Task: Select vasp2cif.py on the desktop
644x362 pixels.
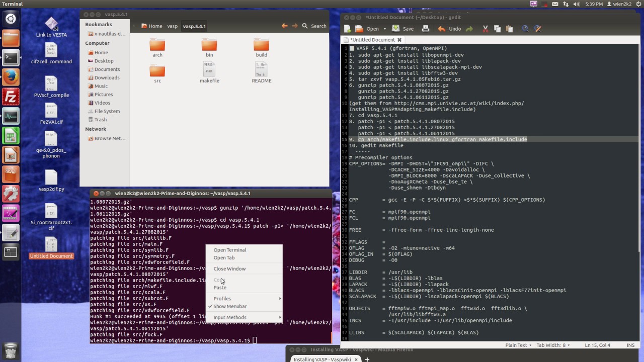Action: coord(51,181)
